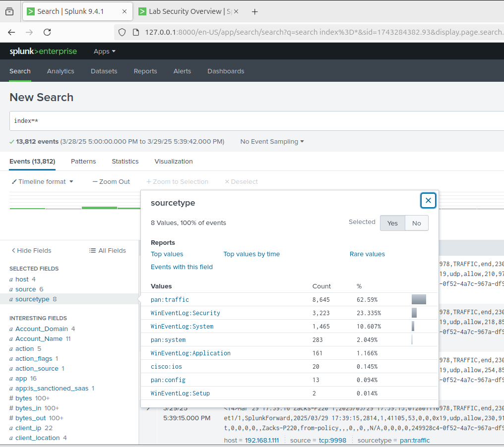Select the pan:traffic value
Image resolution: width=504 pixels, height=447 pixels.
(x=170, y=300)
